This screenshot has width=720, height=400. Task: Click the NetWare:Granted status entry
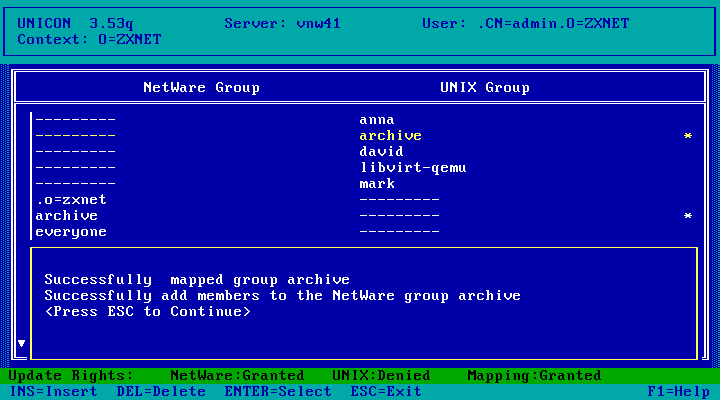[x=237, y=376]
